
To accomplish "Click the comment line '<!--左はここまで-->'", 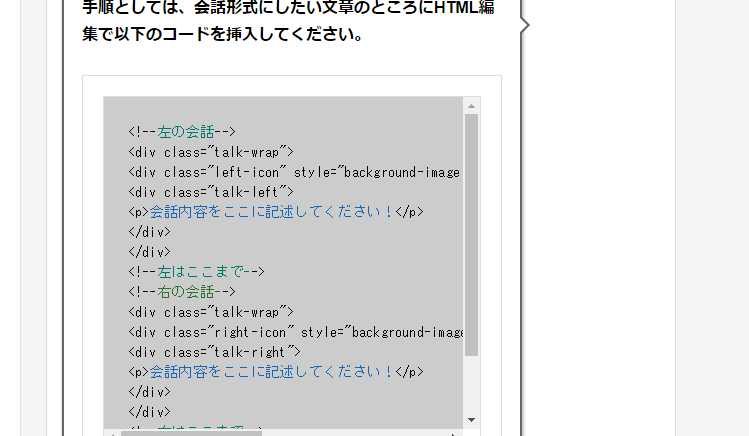I will click(x=196, y=272).
